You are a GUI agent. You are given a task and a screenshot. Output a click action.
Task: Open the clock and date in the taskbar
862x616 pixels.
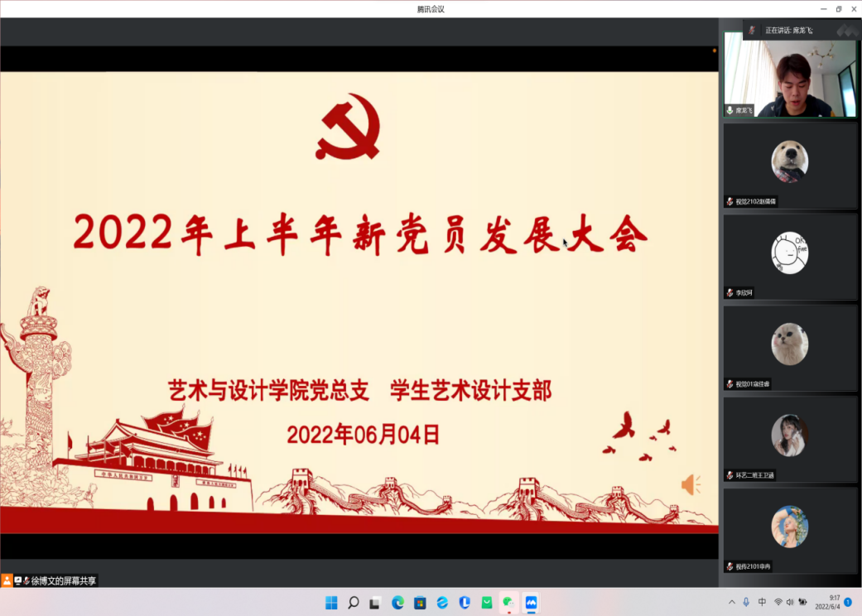[827, 602]
